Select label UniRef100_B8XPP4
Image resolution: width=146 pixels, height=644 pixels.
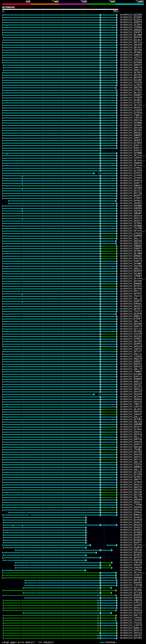point(131,37)
